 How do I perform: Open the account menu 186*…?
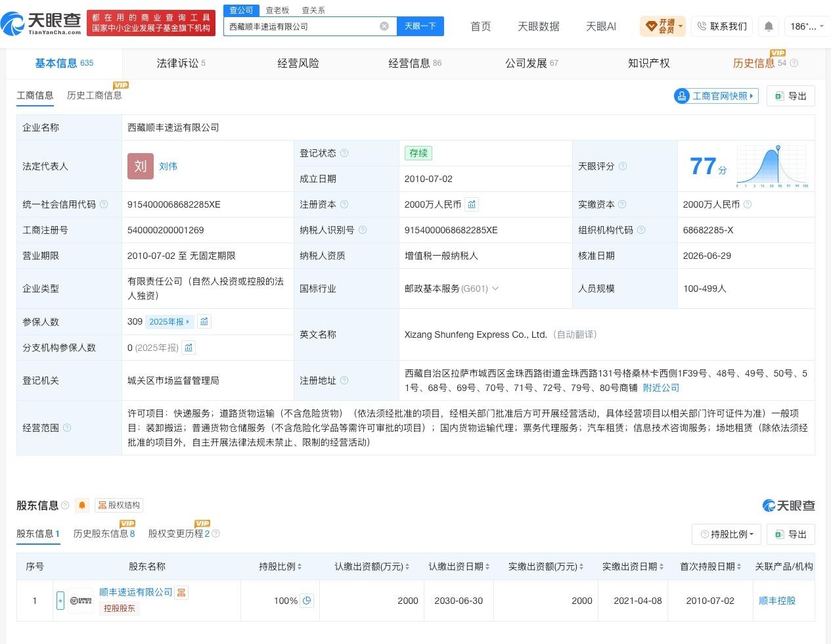pos(806,26)
